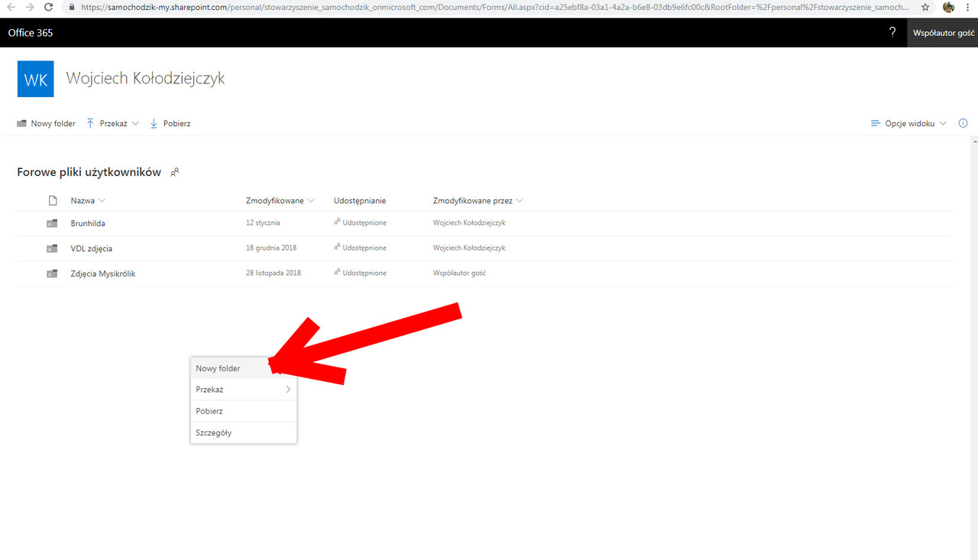The width and height of the screenshot is (978, 560).
Task: Click the sharing icon before Udostępnione for VDL zdjęcia
Action: 336,248
